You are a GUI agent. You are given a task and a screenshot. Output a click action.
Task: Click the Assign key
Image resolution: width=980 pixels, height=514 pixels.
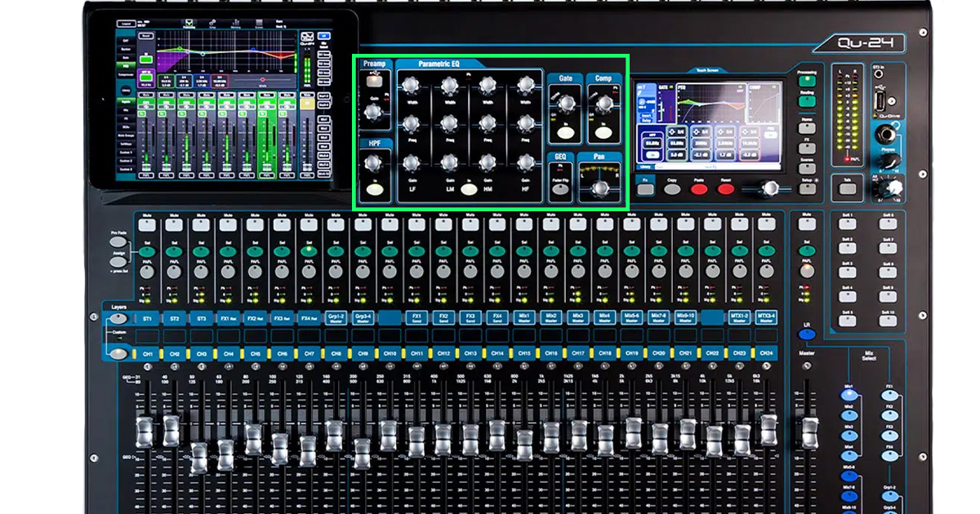pyautogui.click(x=119, y=262)
